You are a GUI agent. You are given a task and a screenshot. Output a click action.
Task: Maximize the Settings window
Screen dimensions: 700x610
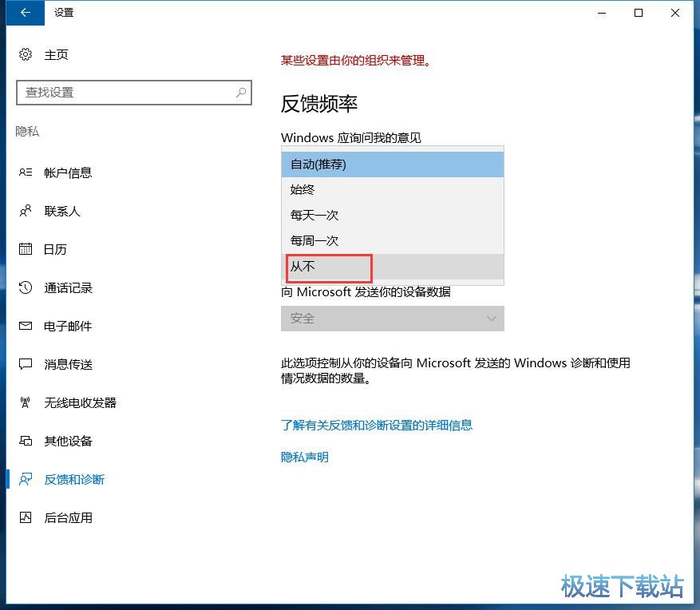pyautogui.click(x=639, y=13)
